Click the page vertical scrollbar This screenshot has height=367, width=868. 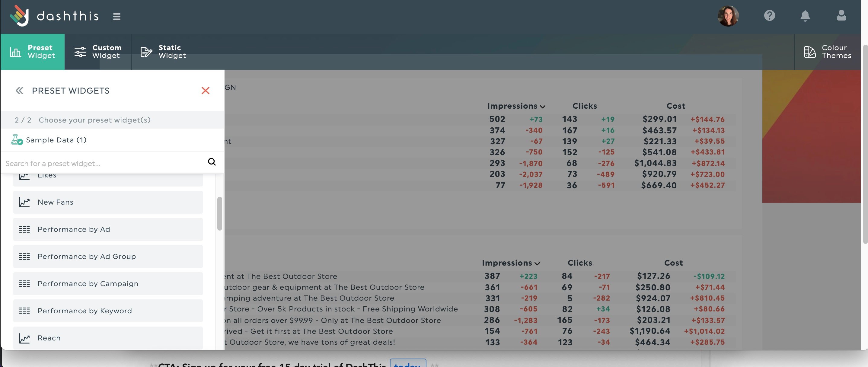[865, 144]
